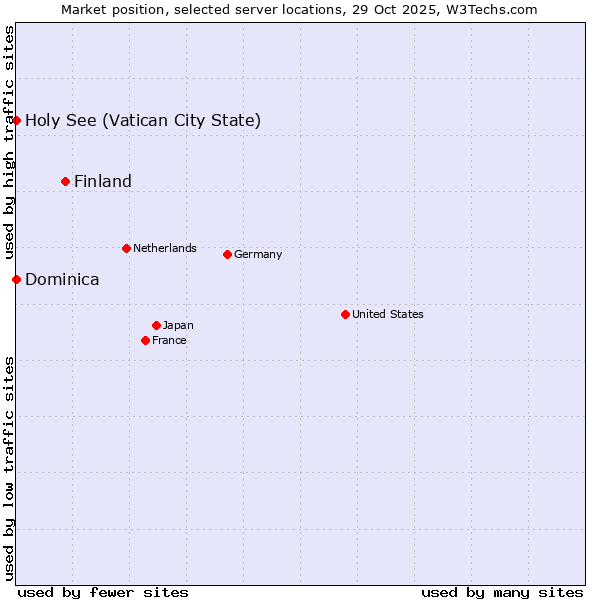Click the Japan text label
Image resolution: width=600 pixels, height=600 pixels.
tap(178, 325)
